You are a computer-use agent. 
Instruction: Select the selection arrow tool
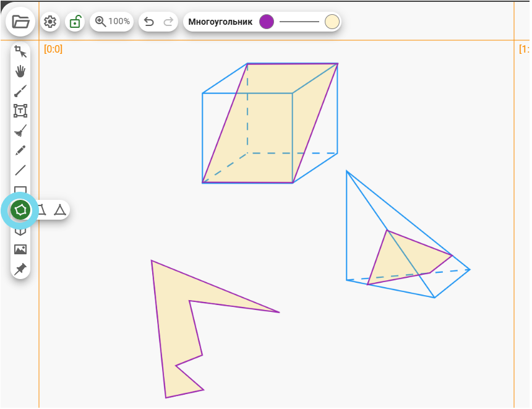[20, 52]
